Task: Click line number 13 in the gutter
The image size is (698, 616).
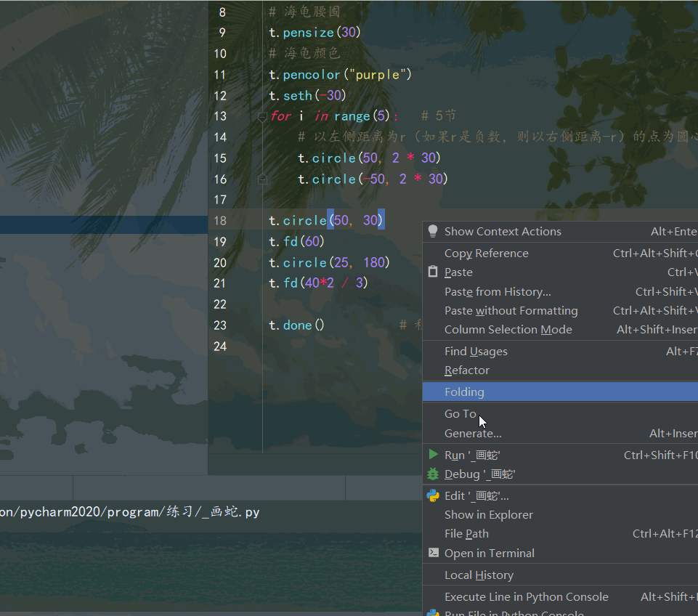Action: tap(220, 116)
